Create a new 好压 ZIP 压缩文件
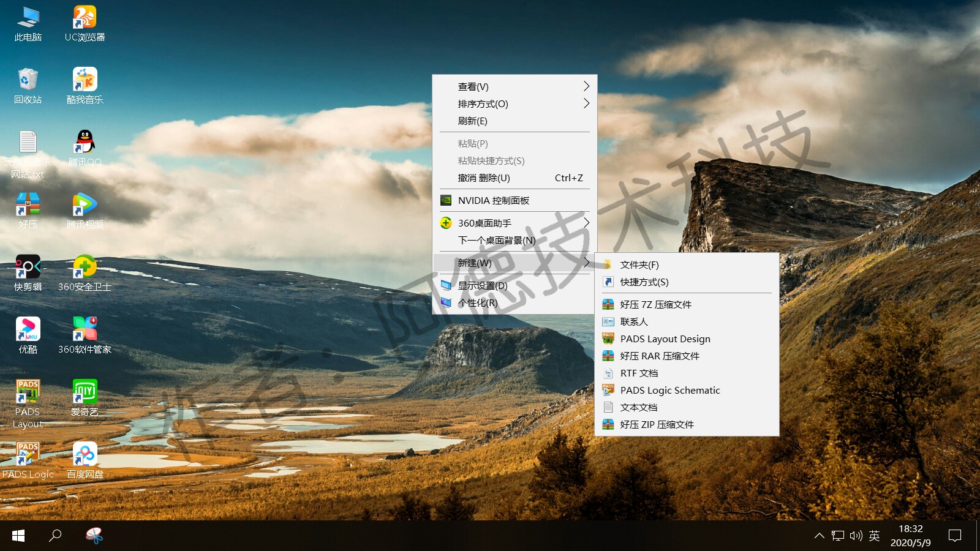 (687, 424)
